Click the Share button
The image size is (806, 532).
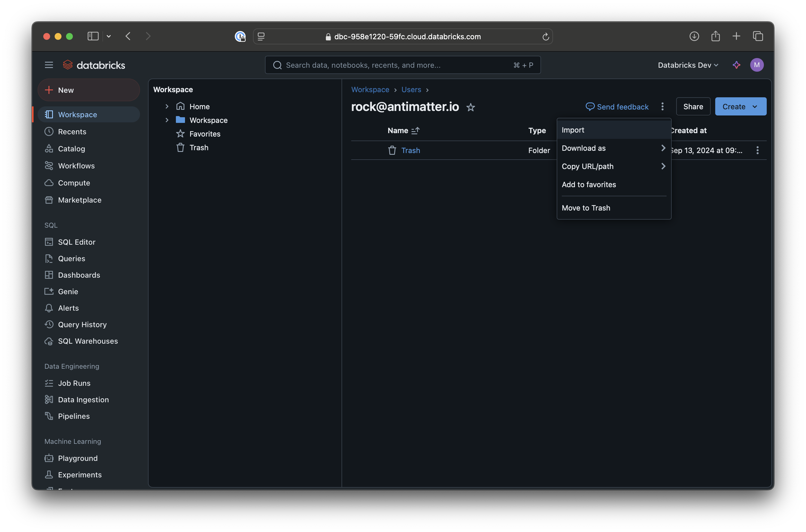[x=693, y=106]
